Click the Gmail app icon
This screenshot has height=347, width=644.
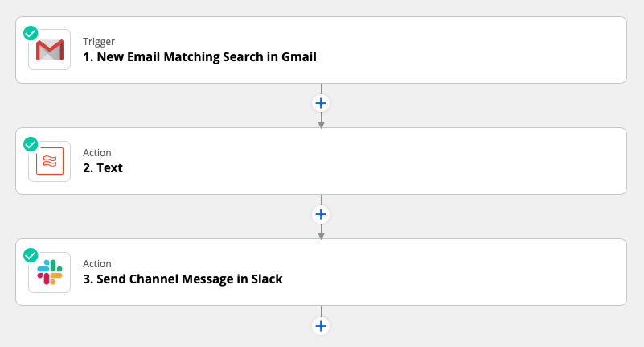(x=49, y=50)
